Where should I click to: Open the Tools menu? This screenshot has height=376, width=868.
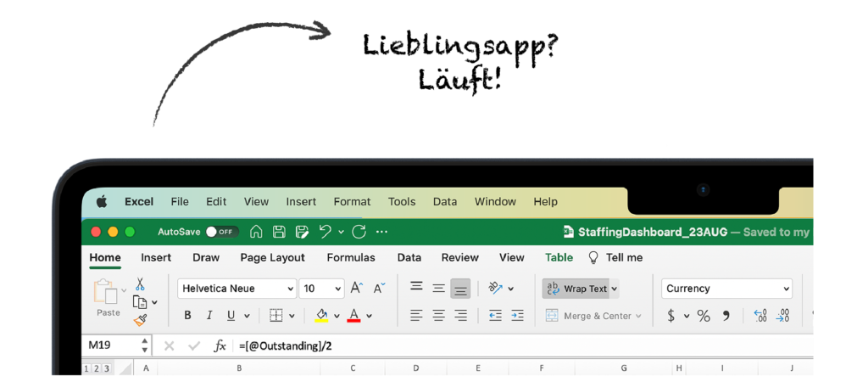click(x=401, y=202)
